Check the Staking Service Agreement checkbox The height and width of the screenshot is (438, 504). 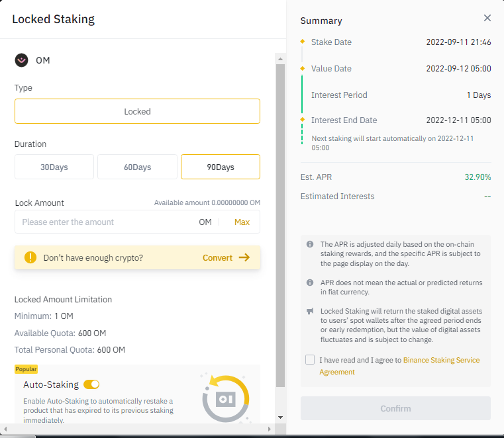[x=310, y=360]
